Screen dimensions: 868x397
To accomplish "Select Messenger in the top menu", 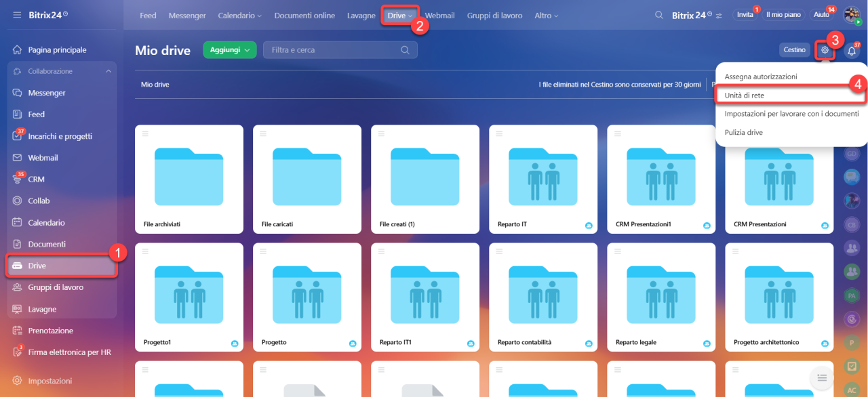I will (x=187, y=16).
